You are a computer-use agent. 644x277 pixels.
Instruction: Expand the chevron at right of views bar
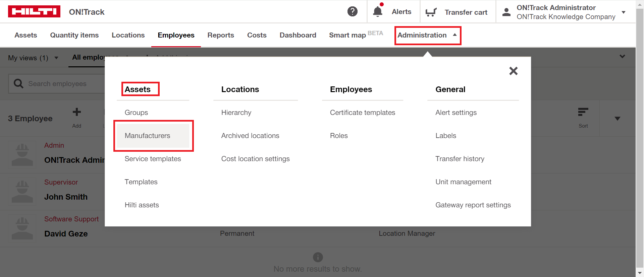[x=622, y=57]
